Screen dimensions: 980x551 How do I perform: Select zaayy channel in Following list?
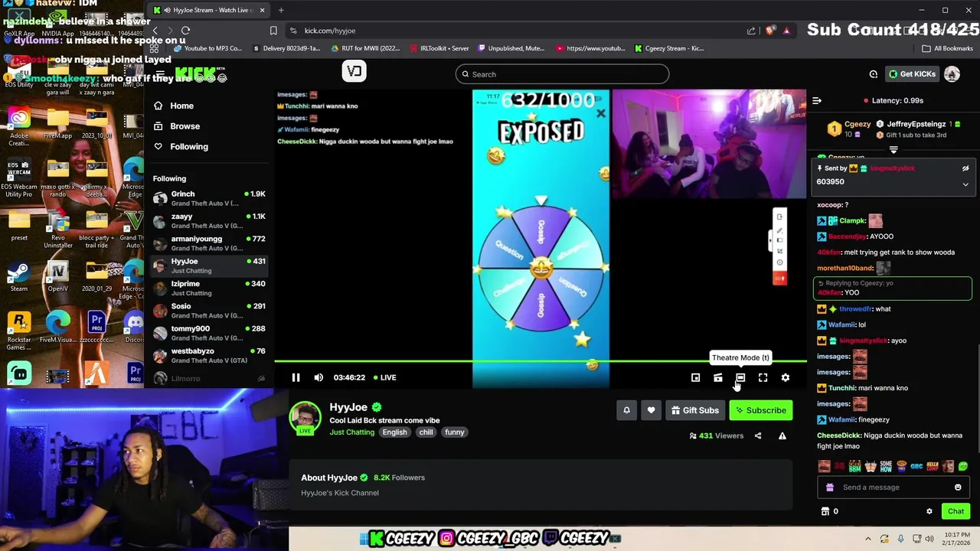tap(209, 221)
